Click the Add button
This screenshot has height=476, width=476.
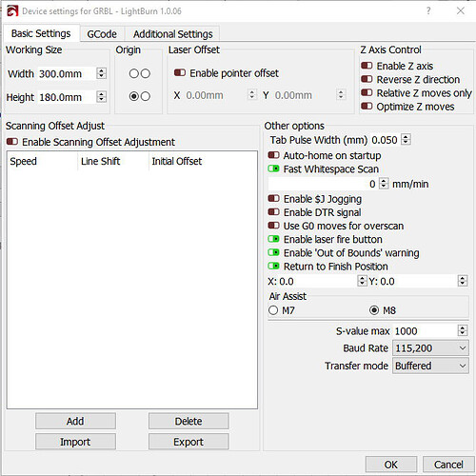pyautogui.click(x=75, y=421)
